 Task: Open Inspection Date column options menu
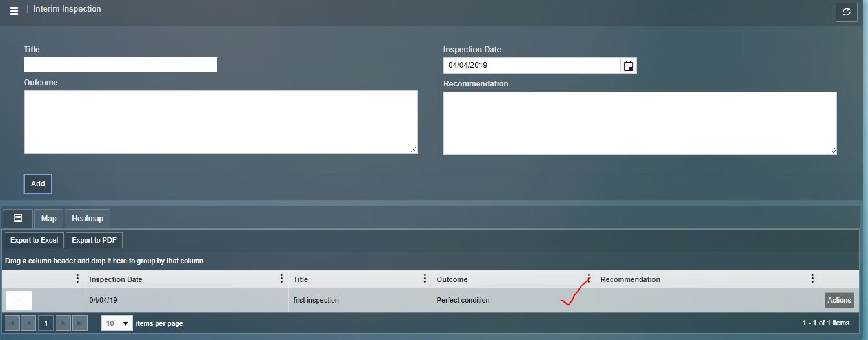[x=281, y=279]
